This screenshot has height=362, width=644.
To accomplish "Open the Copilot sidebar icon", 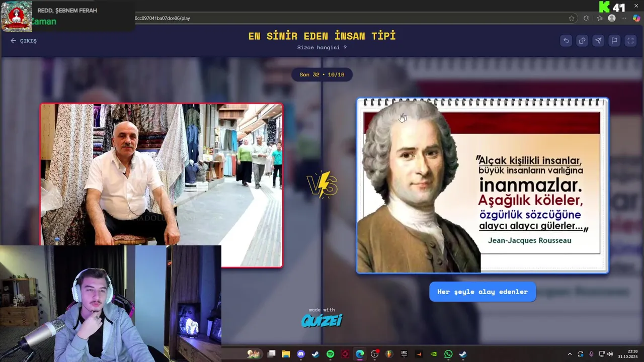I will tap(636, 18).
